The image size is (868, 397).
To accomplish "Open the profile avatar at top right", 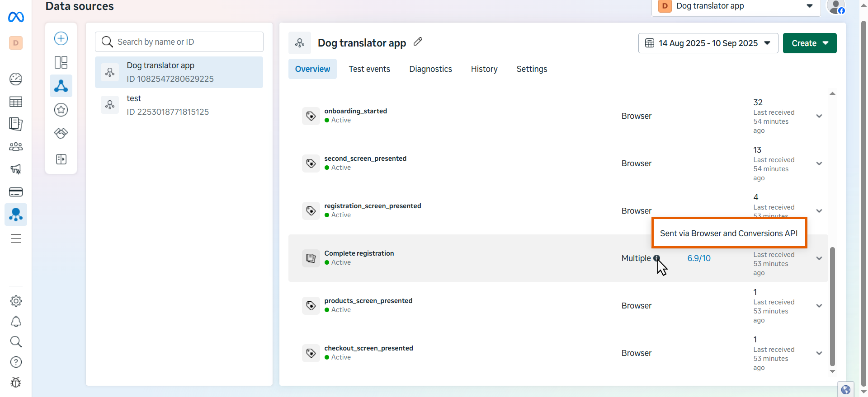I will tap(836, 6).
